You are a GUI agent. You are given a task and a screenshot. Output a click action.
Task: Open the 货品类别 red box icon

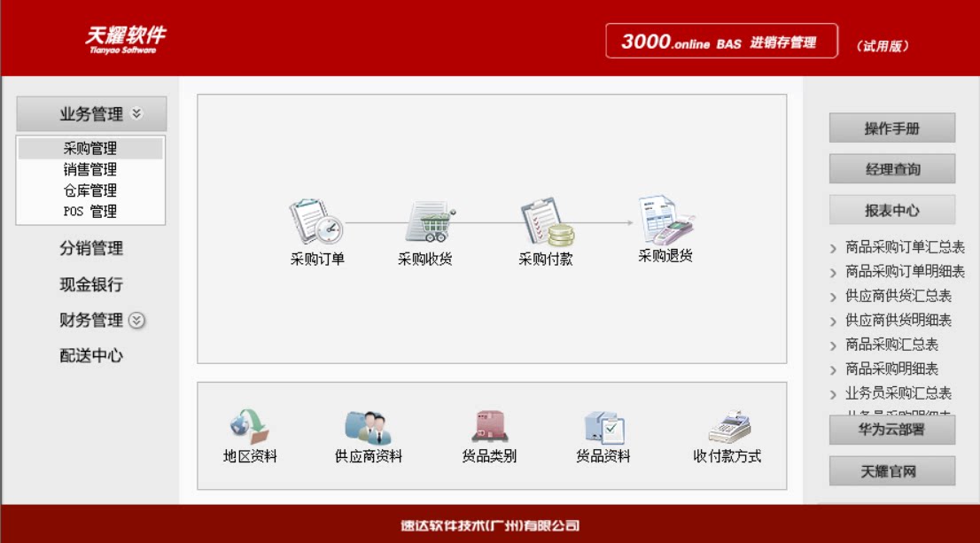pyautogui.click(x=489, y=426)
